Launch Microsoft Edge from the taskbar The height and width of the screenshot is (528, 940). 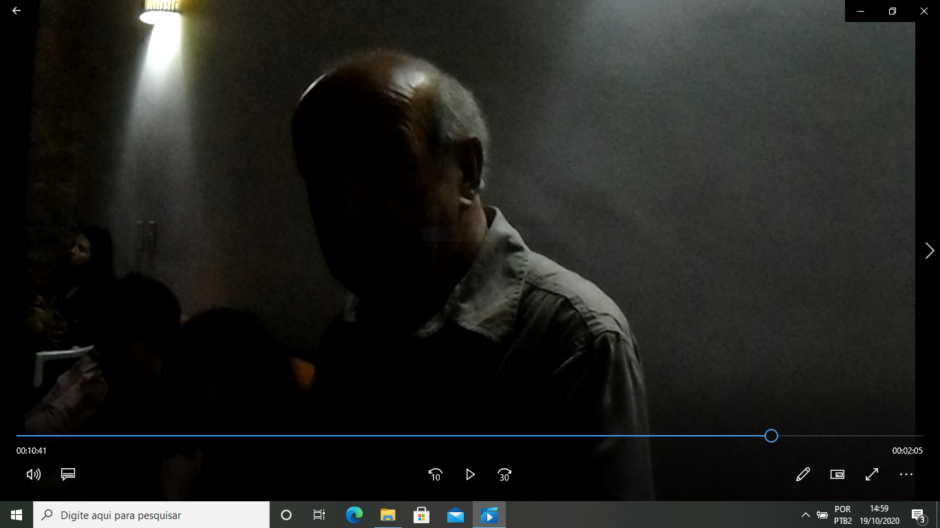click(354, 515)
